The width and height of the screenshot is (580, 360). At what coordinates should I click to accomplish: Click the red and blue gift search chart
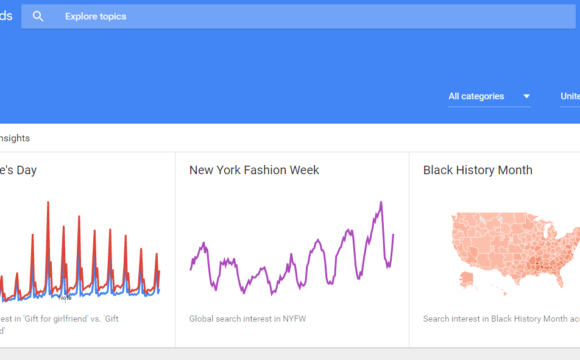point(80,252)
